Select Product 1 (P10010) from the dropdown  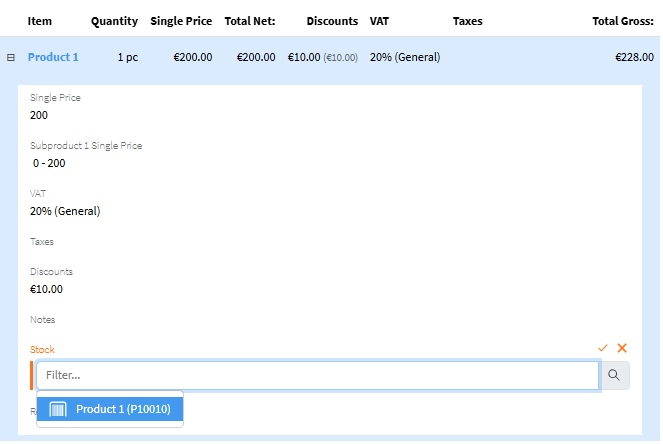point(122,409)
